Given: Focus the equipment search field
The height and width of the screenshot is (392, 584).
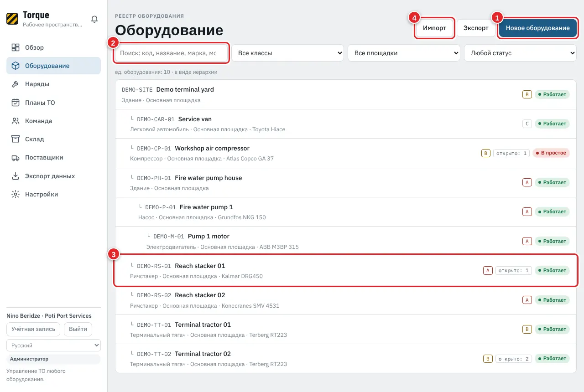Looking at the screenshot, I should (171, 53).
